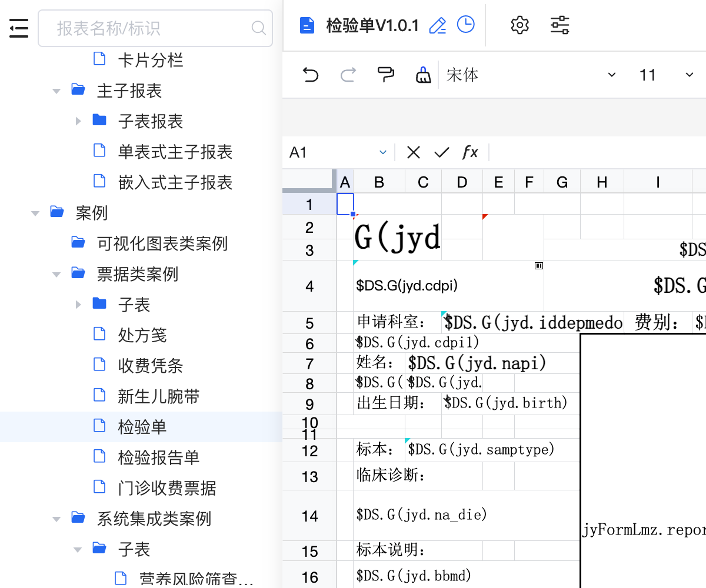This screenshot has width=706, height=588.
Task: Click the select-all corner of the grid
Action: [x=309, y=182]
